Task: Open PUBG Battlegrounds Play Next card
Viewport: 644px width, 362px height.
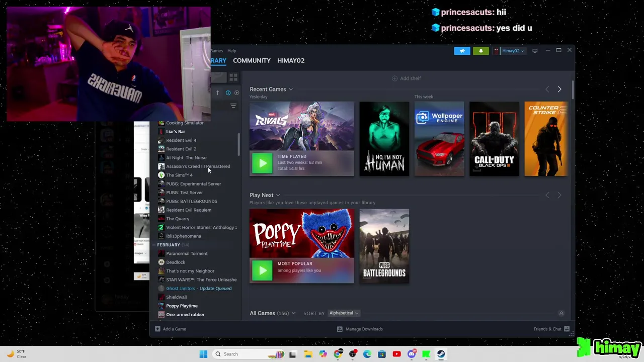Action: click(x=384, y=246)
